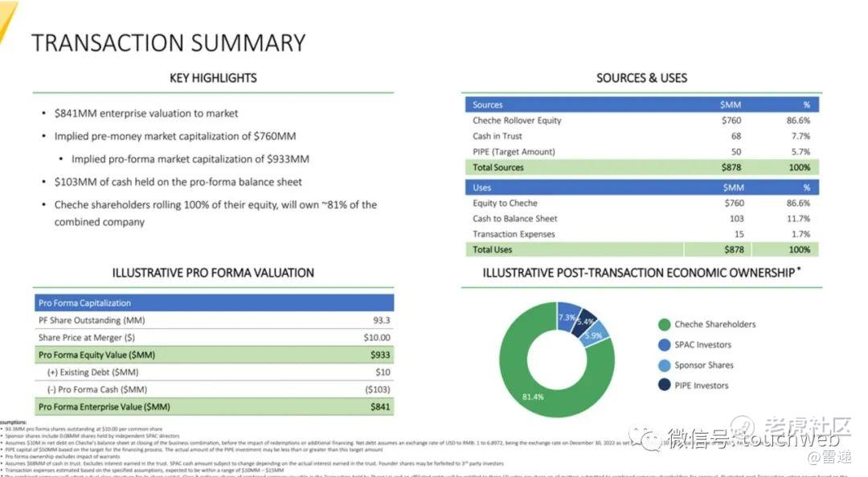This screenshot has width=868, height=477.
Task: Click the PIPE Investors dark navy legend dot
Action: tap(665, 385)
